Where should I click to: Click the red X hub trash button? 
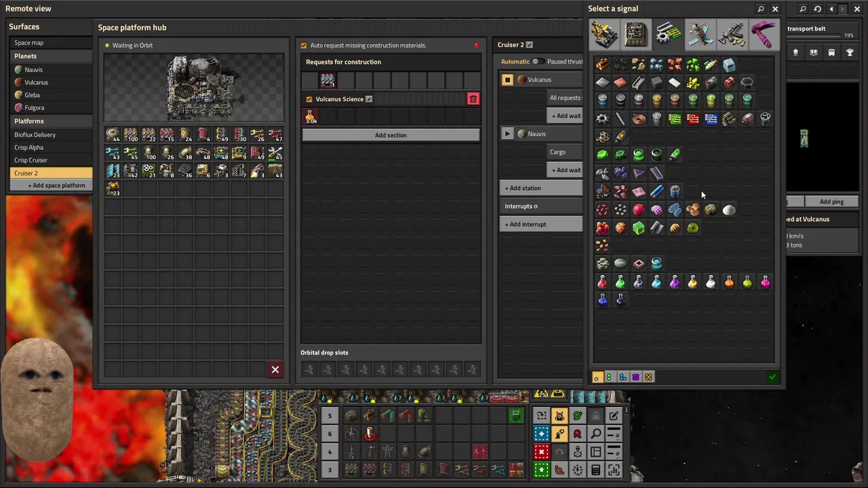pyautogui.click(x=275, y=369)
